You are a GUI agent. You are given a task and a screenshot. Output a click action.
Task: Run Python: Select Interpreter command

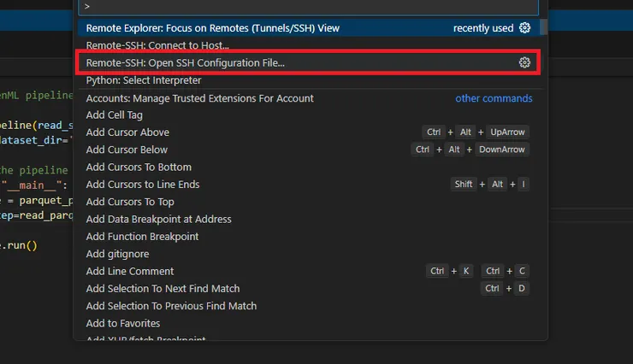[x=309, y=80]
